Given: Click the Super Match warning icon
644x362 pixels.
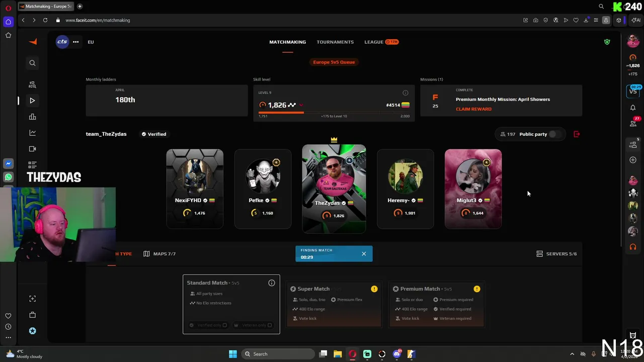Looking at the screenshot, I should point(374,289).
